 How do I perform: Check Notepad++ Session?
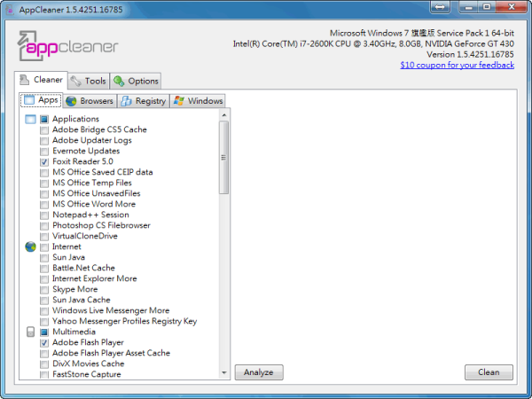[x=44, y=215]
